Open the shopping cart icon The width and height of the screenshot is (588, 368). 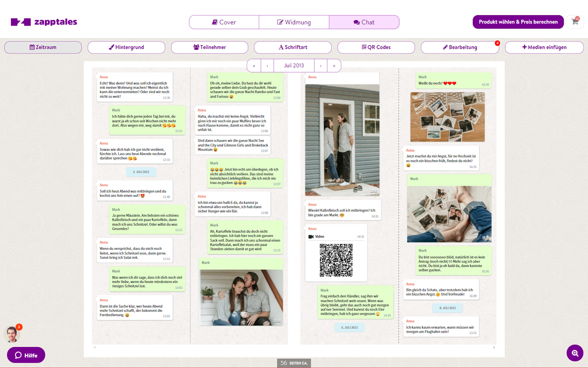coord(575,22)
